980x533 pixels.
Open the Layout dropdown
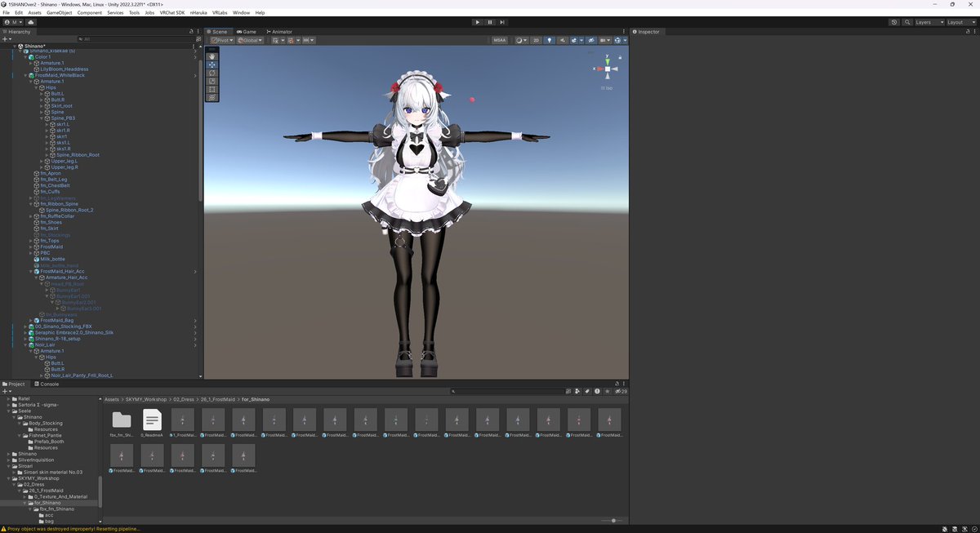[960, 22]
